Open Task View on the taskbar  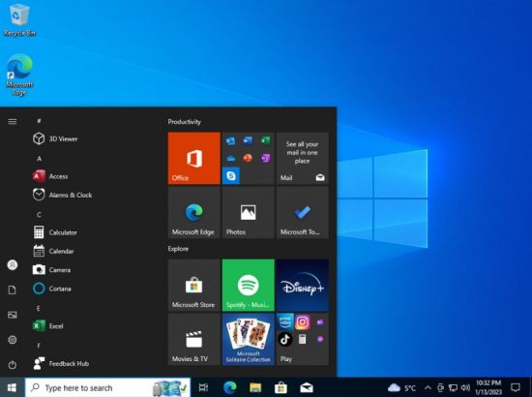point(203,387)
